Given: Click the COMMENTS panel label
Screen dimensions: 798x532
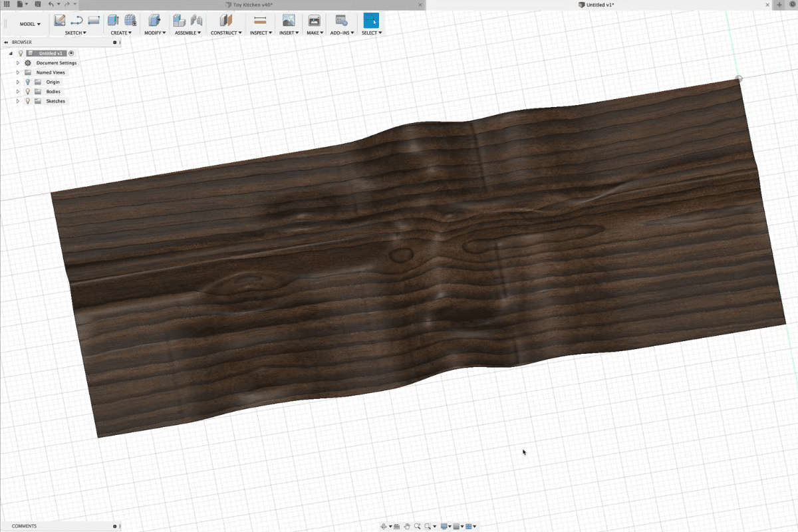Looking at the screenshot, I should (24, 526).
